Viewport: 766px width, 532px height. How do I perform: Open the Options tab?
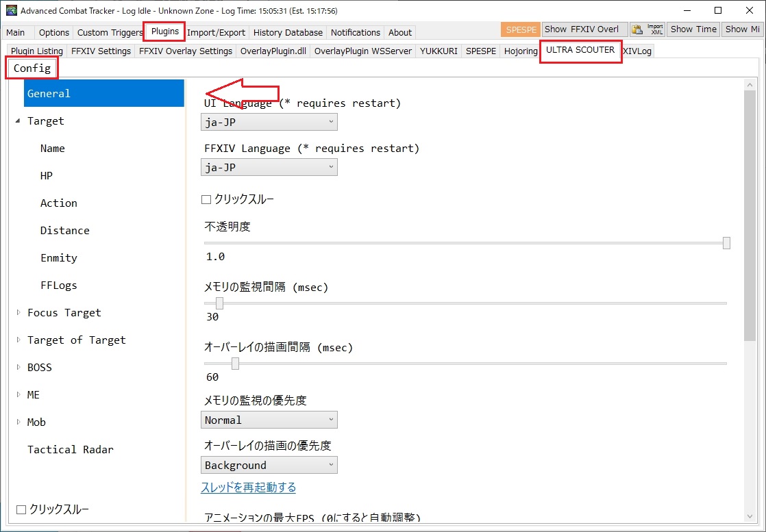(53, 33)
